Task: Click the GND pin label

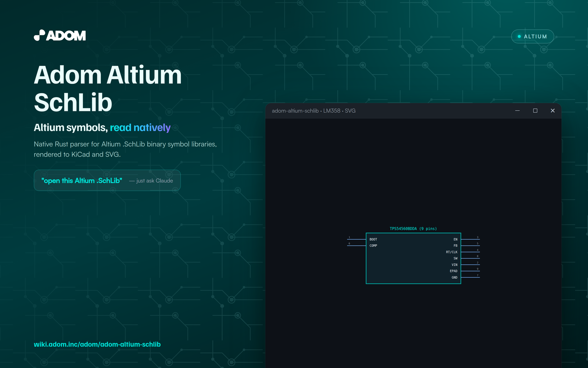Action: [455, 277]
